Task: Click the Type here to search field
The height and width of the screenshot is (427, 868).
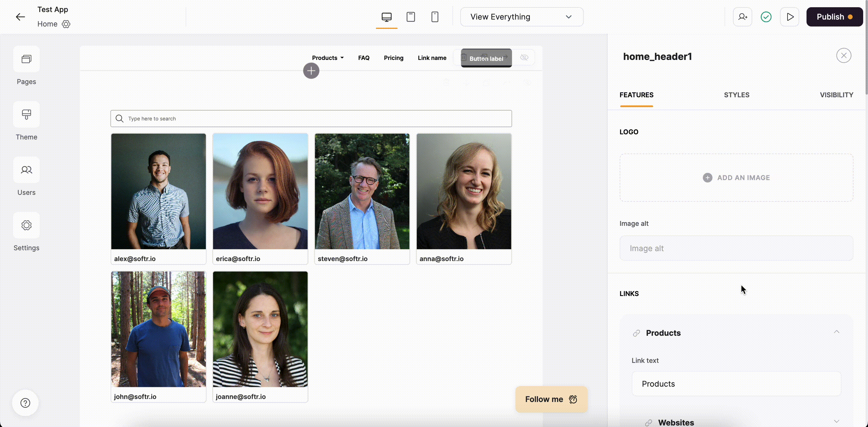Action: pos(311,118)
